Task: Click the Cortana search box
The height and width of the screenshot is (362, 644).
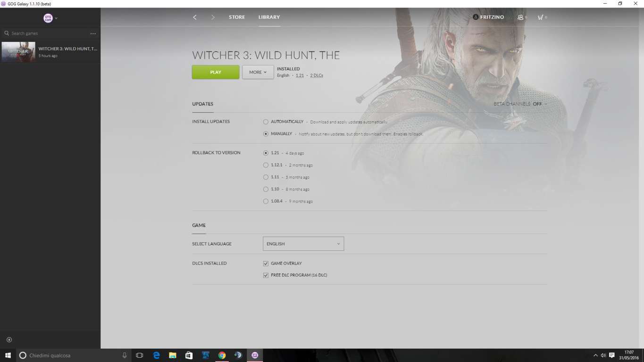Action: pos(74,355)
